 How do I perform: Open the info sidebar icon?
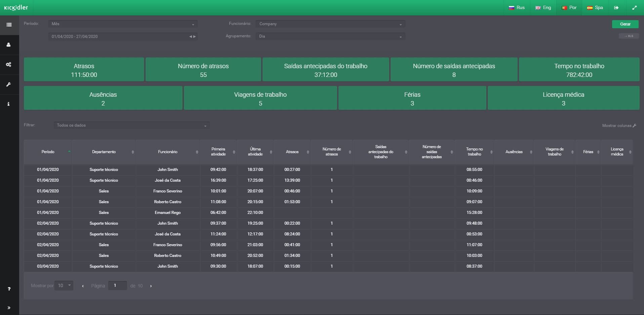pos(9,104)
